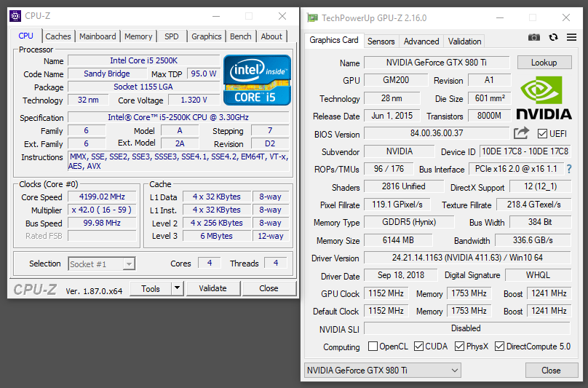The image size is (588, 388).
Task: Click the Code Name value Sandy Bridge
Action: 107,74
